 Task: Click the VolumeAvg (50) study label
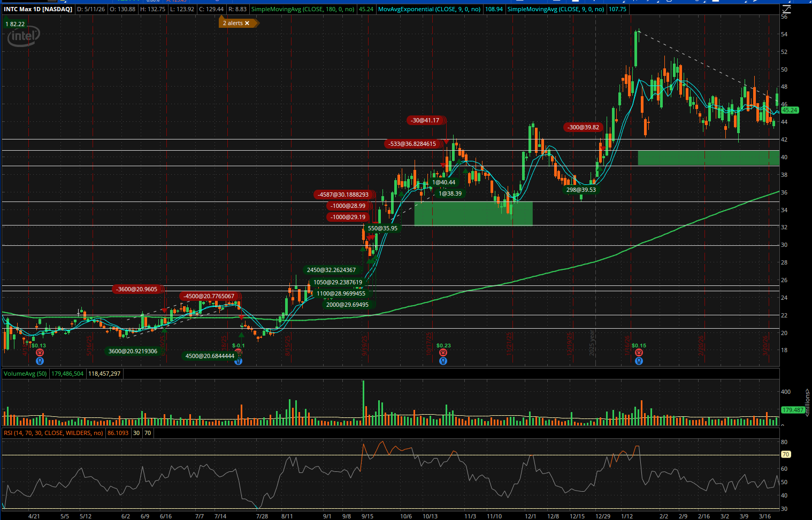click(x=25, y=374)
